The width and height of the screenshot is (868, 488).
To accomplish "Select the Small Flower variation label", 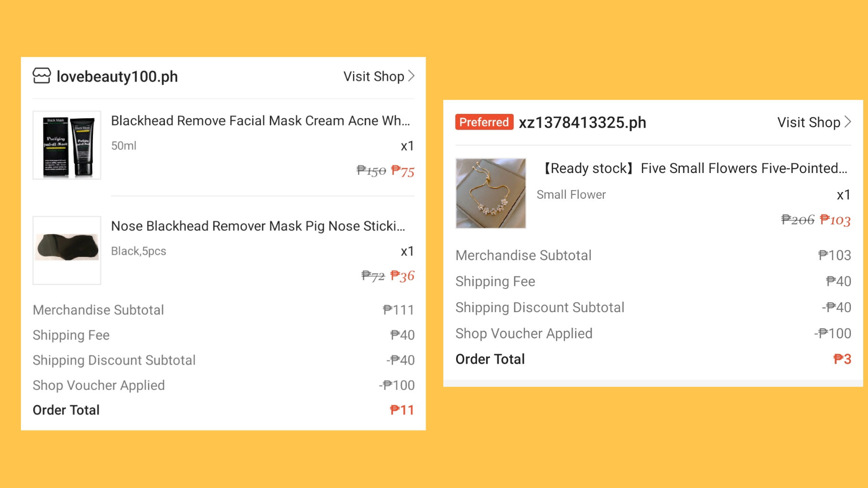I will pos(571,194).
